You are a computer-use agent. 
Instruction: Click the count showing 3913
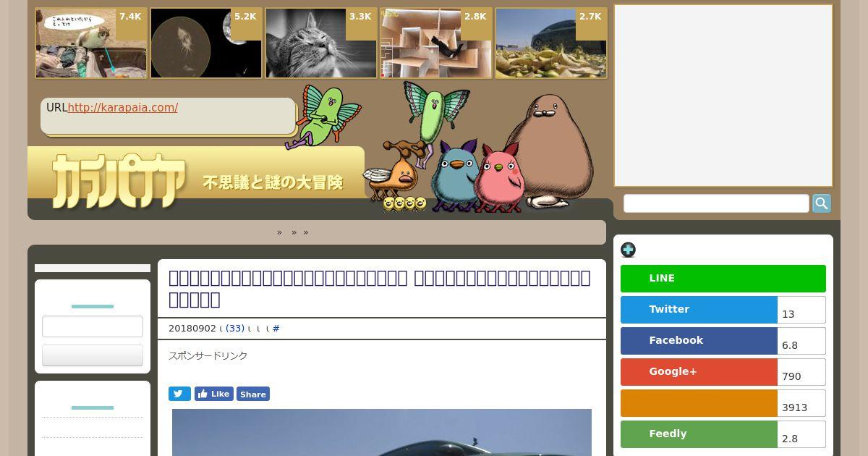click(x=801, y=403)
